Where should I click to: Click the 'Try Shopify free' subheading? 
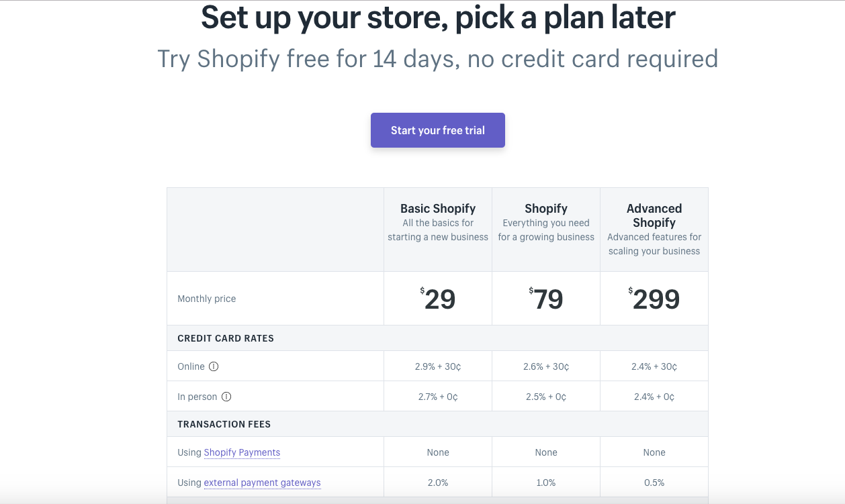438,59
